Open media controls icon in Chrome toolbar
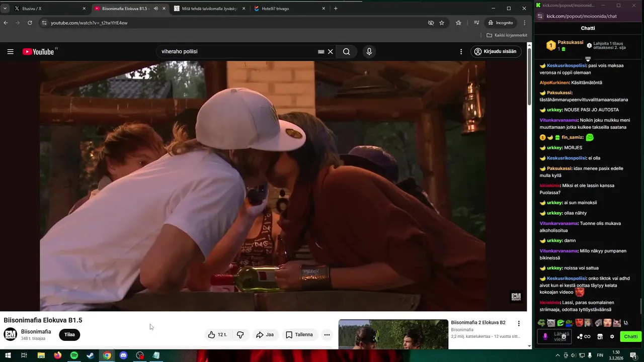 [x=476, y=23]
